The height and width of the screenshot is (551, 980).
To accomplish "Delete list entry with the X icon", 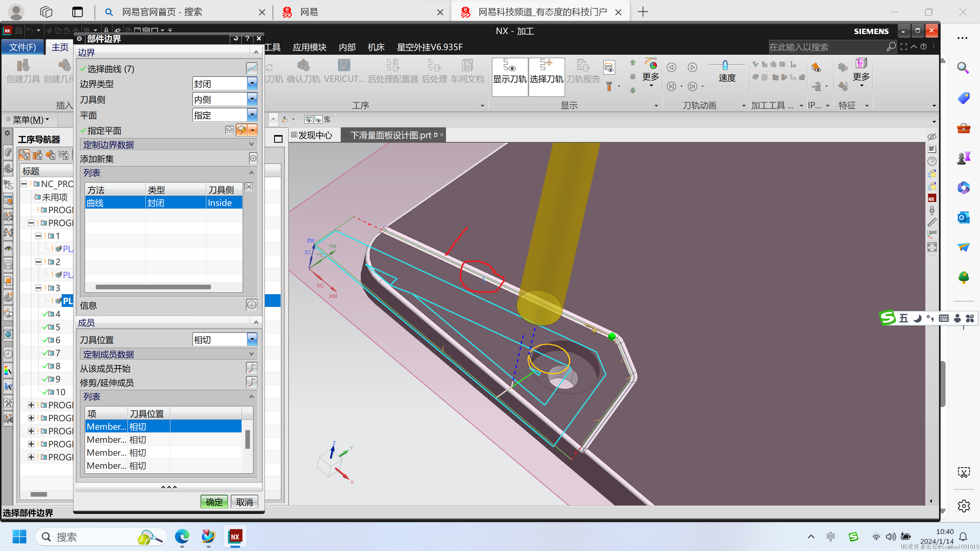I will pyautogui.click(x=249, y=187).
